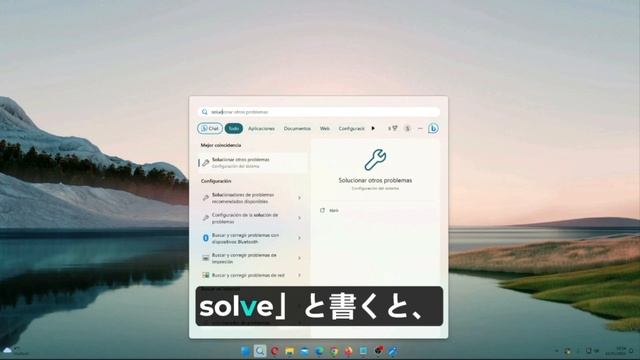The width and height of the screenshot is (640, 360).
Task: Switch to the Configuración filter tab
Action: (x=351, y=129)
